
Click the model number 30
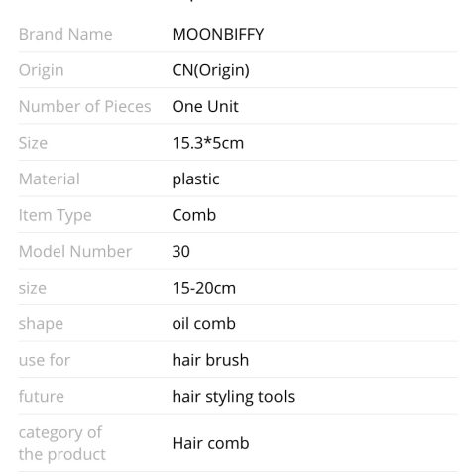(x=180, y=252)
